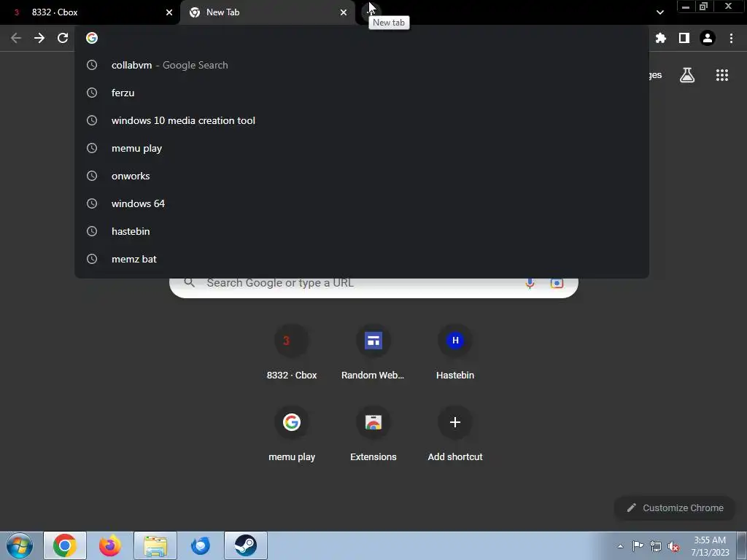Image resolution: width=747 pixels, height=560 pixels.
Task: Open the 8332 · Cbox shortcut
Action: pos(292,353)
